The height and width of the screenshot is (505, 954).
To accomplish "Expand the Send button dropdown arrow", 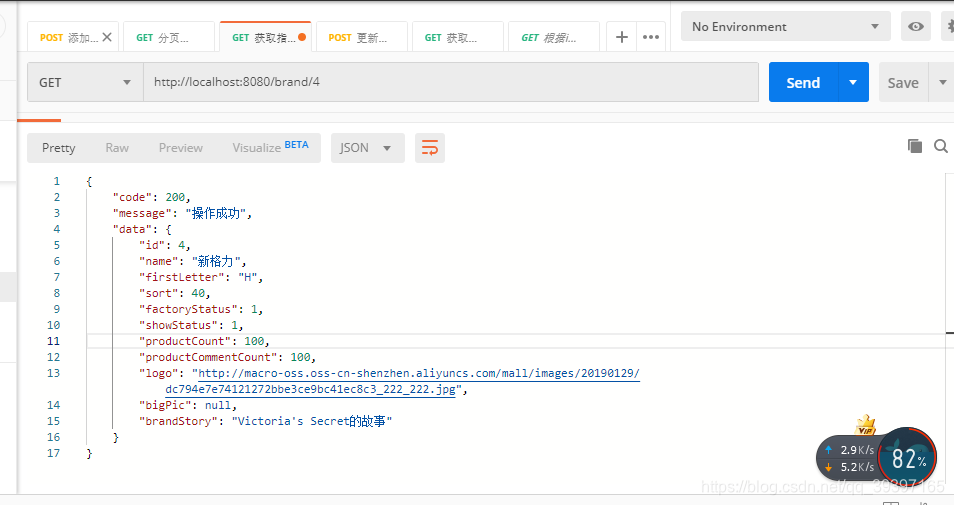I will click(853, 82).
